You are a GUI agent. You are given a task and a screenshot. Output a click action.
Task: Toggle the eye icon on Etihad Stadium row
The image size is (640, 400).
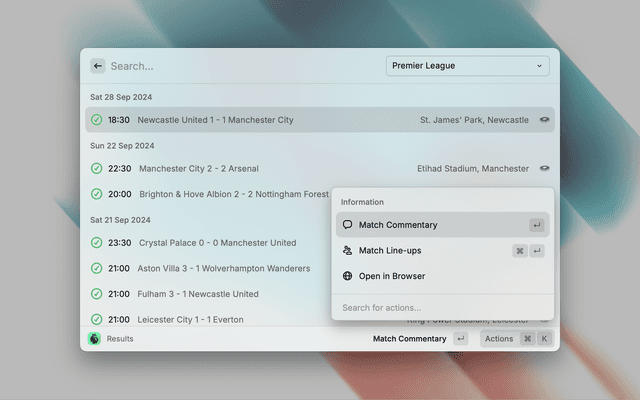click(x=544, y=169)
